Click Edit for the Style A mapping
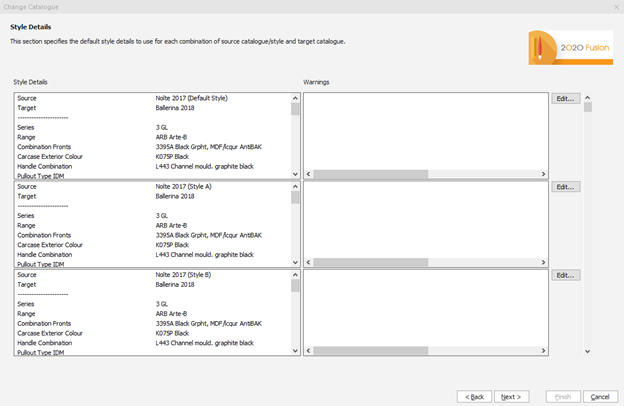Image resolution: width=624 pixels, height=406 pixels. click(566, 187)
